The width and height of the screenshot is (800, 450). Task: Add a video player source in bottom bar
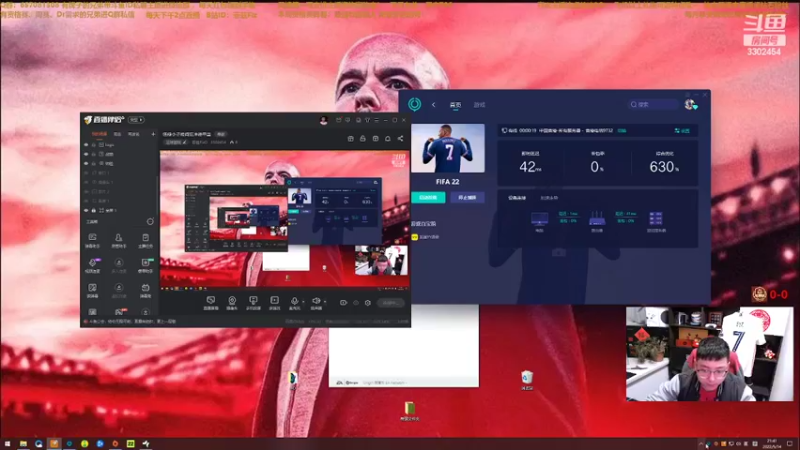[274, 303]
